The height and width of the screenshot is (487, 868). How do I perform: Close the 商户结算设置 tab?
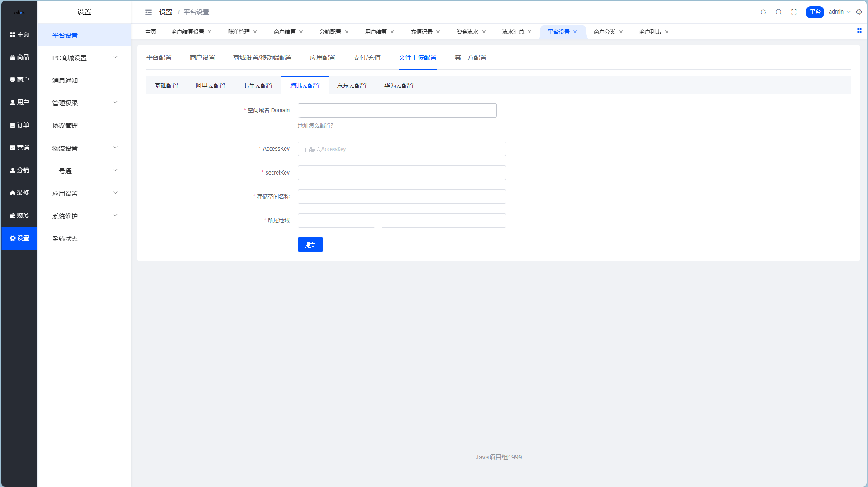click(x=210, y=32)
